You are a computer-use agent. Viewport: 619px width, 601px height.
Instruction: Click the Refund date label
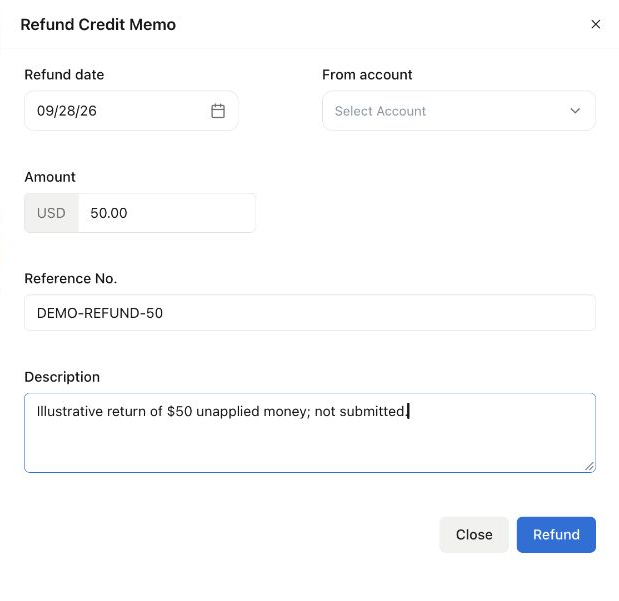(64, 75)
